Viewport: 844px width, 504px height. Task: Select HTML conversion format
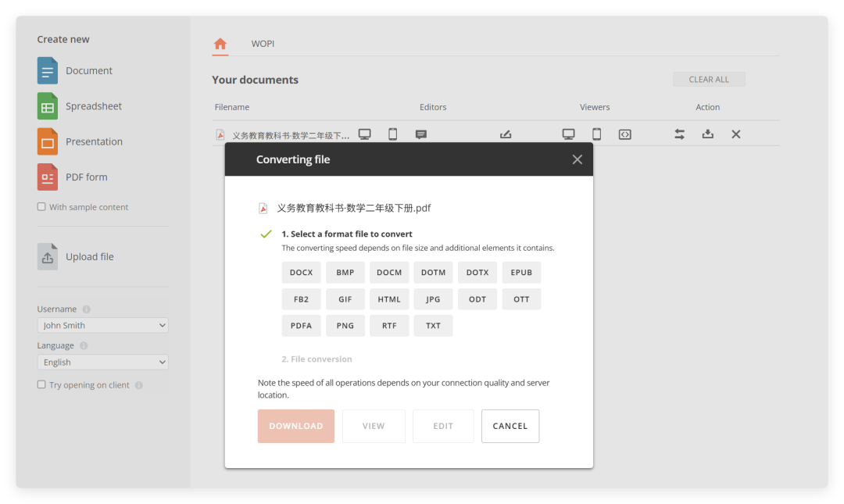coord(389,299)
